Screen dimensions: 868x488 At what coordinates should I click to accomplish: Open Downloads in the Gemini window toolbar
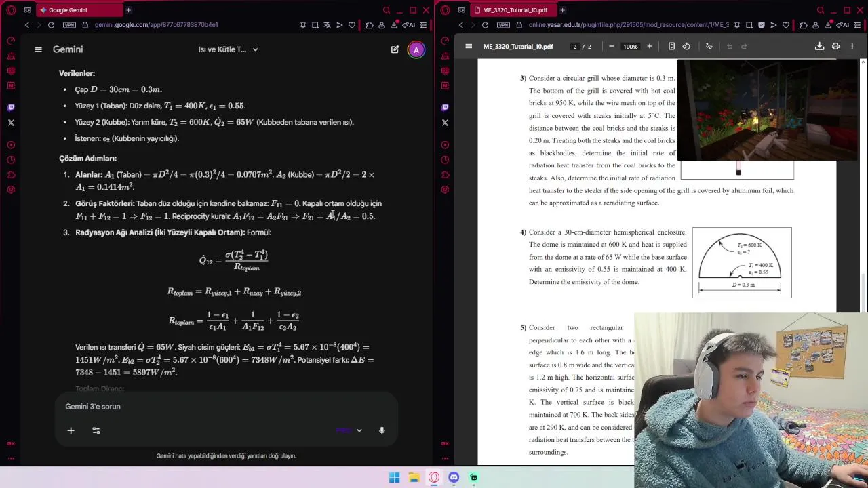[x=394, y=25]
